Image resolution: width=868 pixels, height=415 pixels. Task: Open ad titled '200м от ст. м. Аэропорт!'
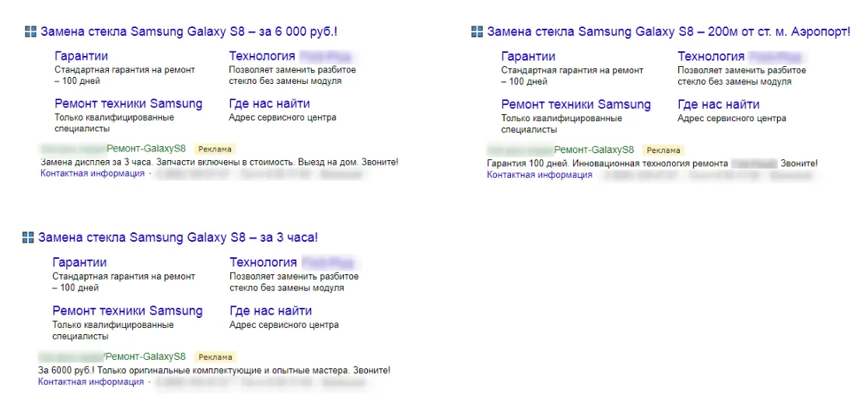click(668, 32)
